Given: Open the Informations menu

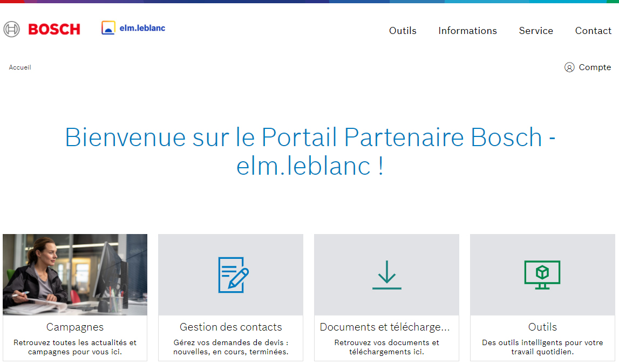Looking at the screenshot, I should point(467,31).
